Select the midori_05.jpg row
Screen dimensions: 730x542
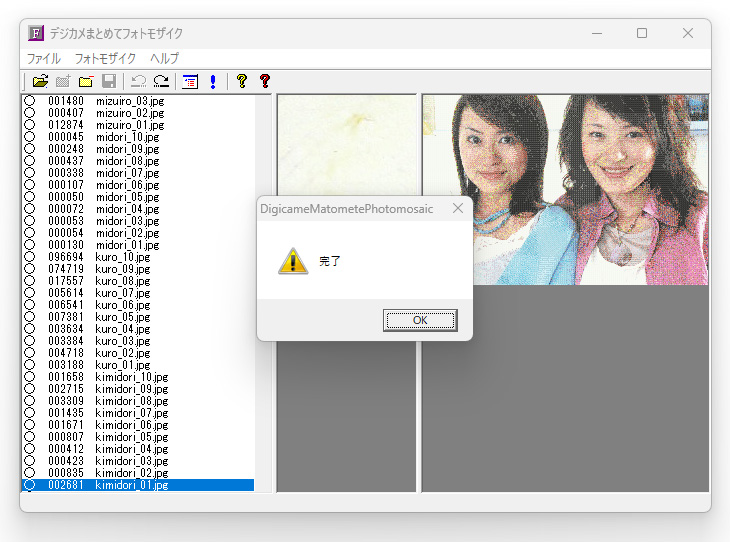[138, 197]
